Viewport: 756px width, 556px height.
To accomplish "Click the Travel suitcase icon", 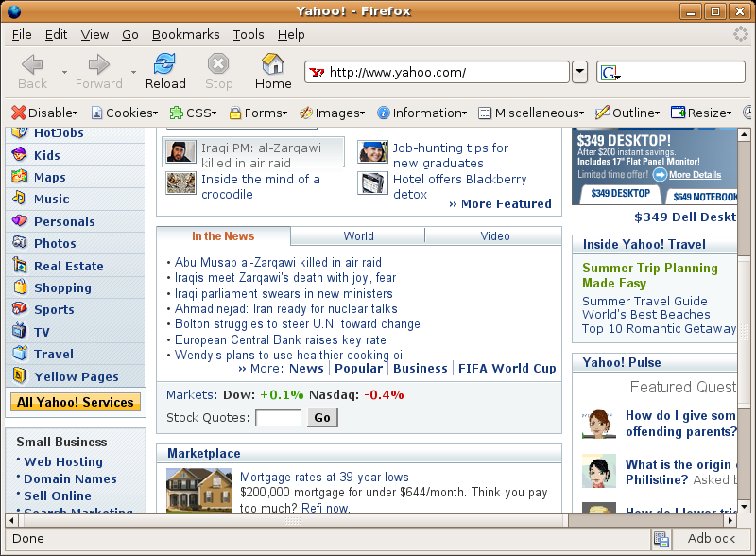I will click(20, 353).
